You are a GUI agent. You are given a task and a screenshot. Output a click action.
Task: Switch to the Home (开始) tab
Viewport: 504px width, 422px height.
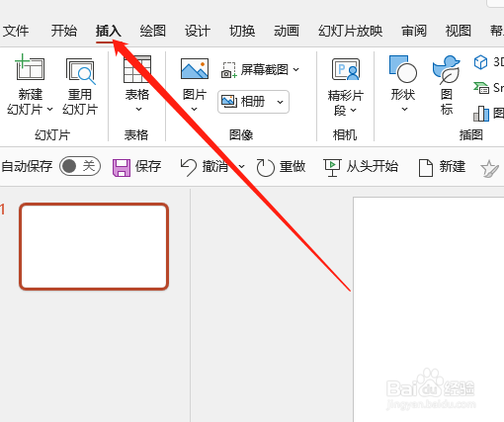pyautogui.click(x=64, y=31)
